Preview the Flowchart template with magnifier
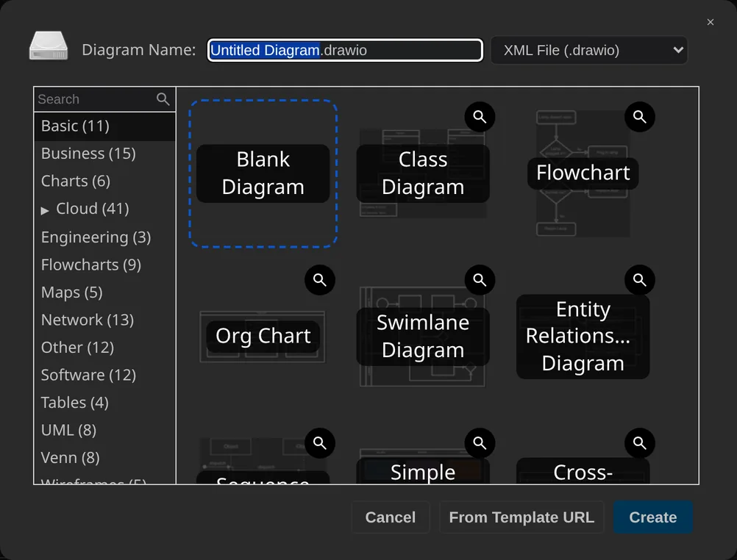Screen dimensions: 737x560 (639, 117)
